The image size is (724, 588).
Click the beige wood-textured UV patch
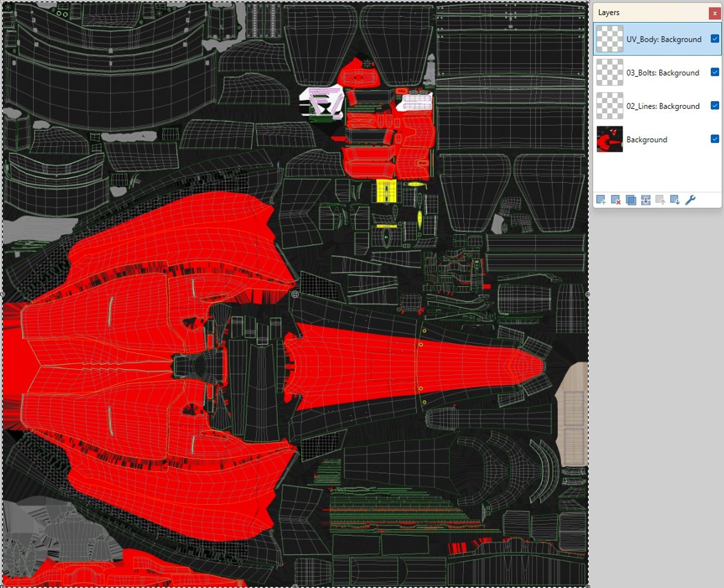pos(572,414)
